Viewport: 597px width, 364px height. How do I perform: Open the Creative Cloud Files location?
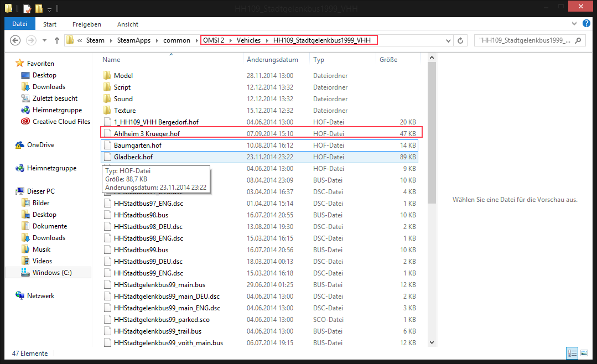(x=61, y=122)
